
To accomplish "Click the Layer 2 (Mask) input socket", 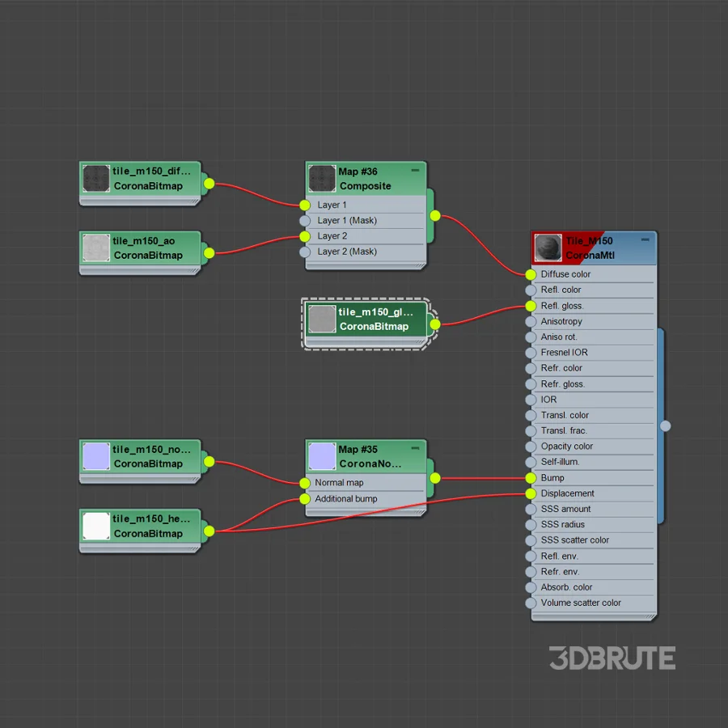I will click(305, 252).
